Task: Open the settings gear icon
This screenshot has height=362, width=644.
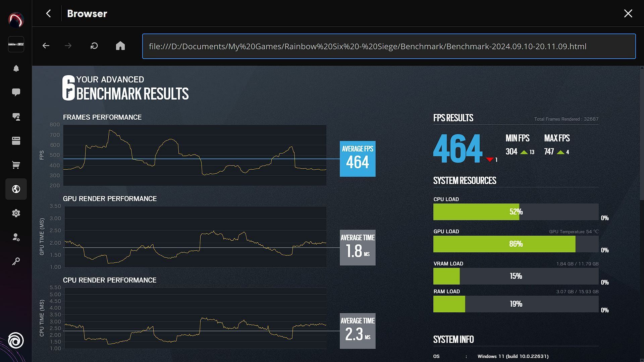Action: (x=16, y=213)
